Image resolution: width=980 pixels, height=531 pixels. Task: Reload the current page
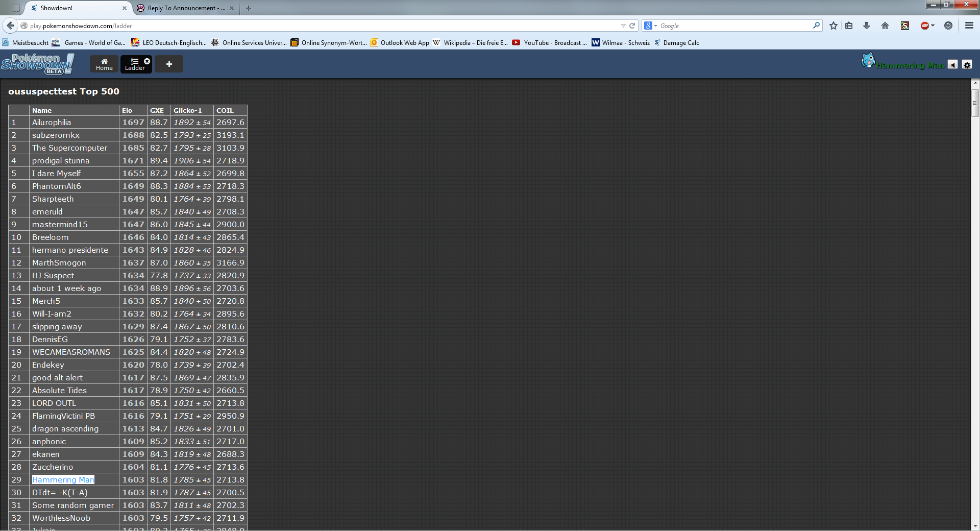632,26
